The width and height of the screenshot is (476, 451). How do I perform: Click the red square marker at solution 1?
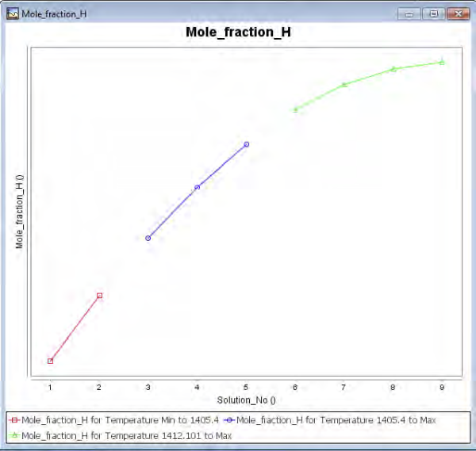point(51,361)
